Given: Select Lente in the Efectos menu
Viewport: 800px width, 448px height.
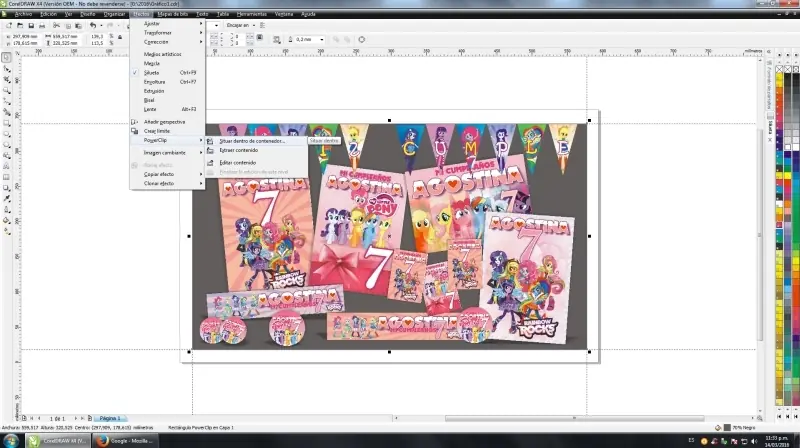Looking at the screenshot, I should (167, 109).
